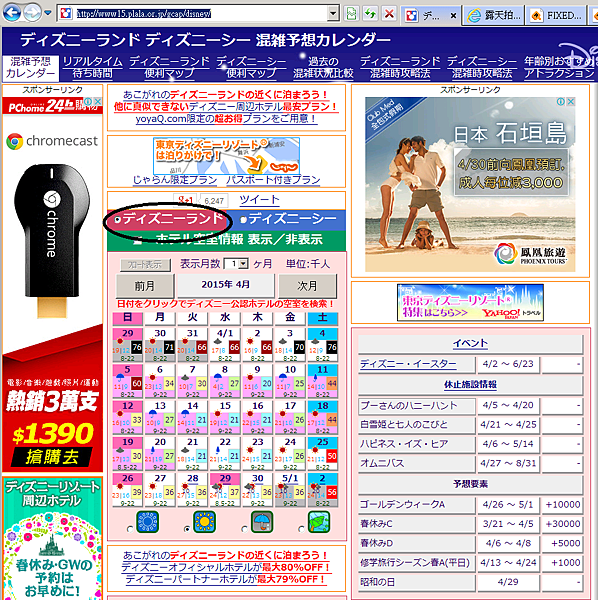Go back with the browser back arrow
This screenshot has height=600, width=598.
click(12, 13)
